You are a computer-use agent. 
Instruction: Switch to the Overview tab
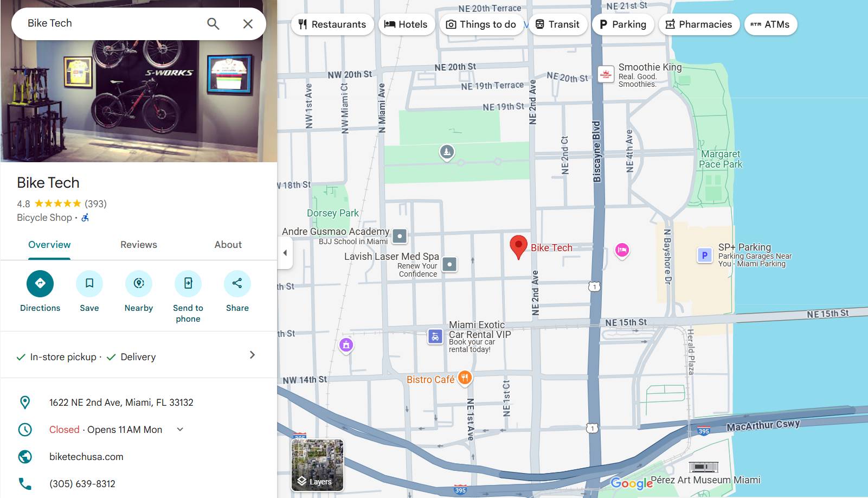coord(49,245)
